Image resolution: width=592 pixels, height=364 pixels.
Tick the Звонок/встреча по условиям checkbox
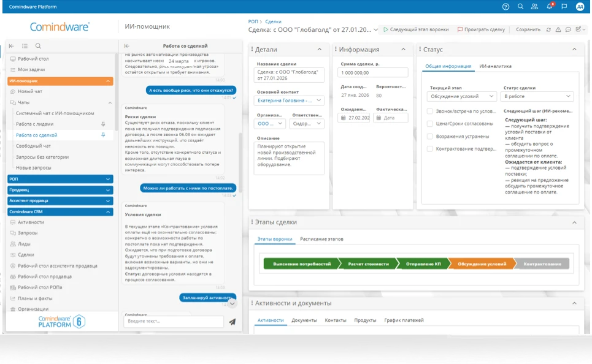(430, 112)
